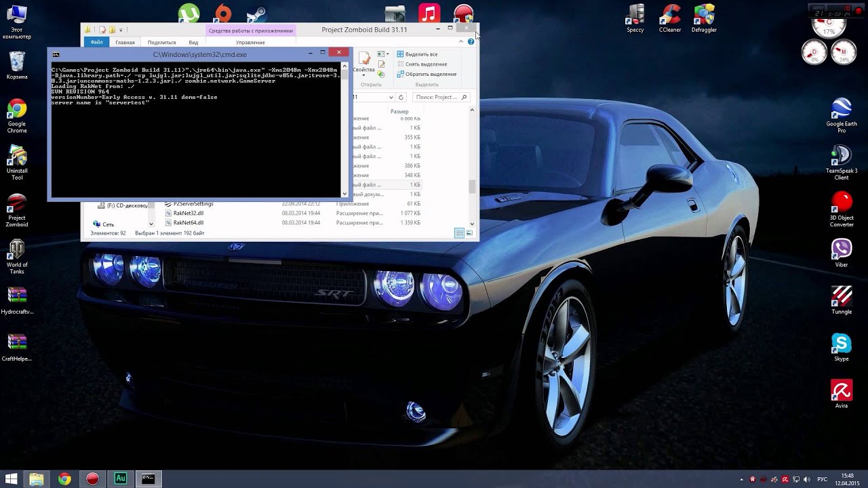This screenshot has width=868, height=488.
Task: Click the red recorder taskbar icon
Action: coord(92,479)
